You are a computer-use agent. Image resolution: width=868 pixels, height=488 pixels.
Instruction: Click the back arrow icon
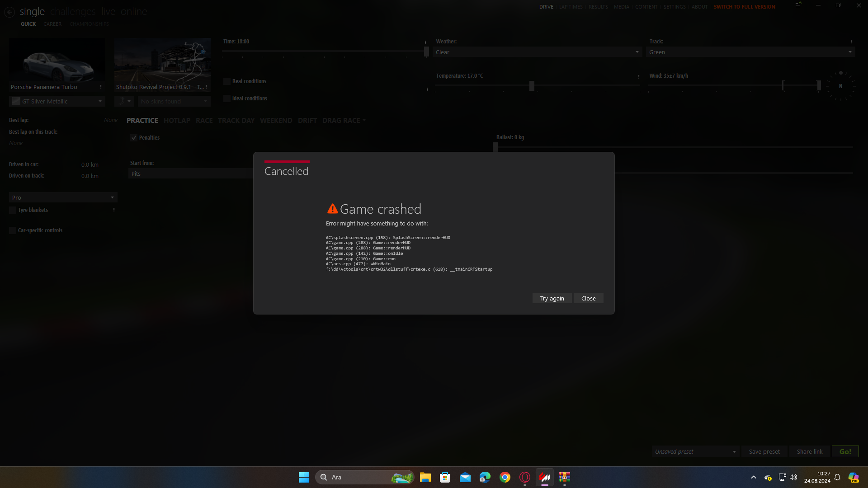coord(9,12)
